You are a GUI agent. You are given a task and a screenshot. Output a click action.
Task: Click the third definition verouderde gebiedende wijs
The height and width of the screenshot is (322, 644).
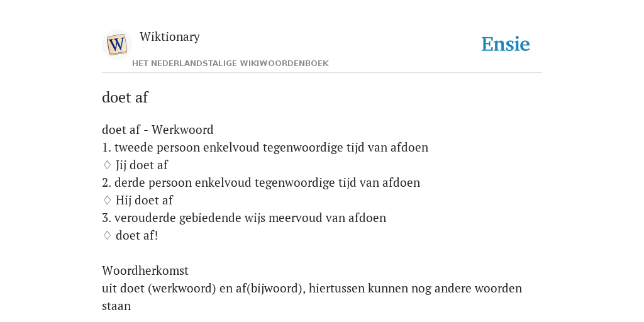244,218
